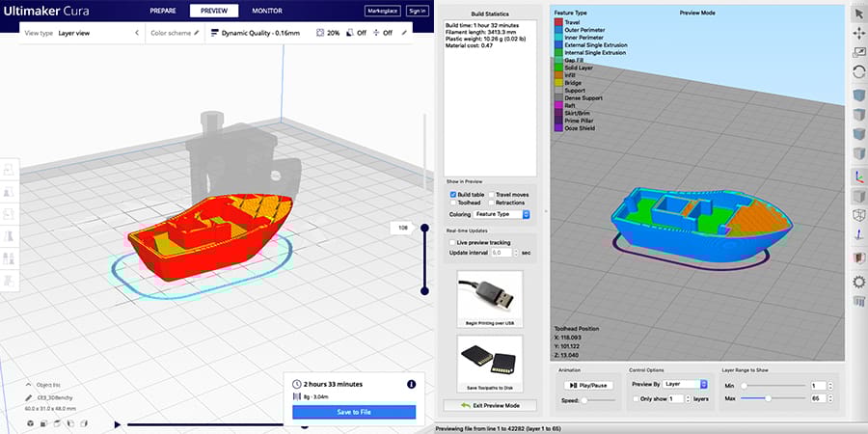Open the Preview By Layer dropdown

click(686, 384)
